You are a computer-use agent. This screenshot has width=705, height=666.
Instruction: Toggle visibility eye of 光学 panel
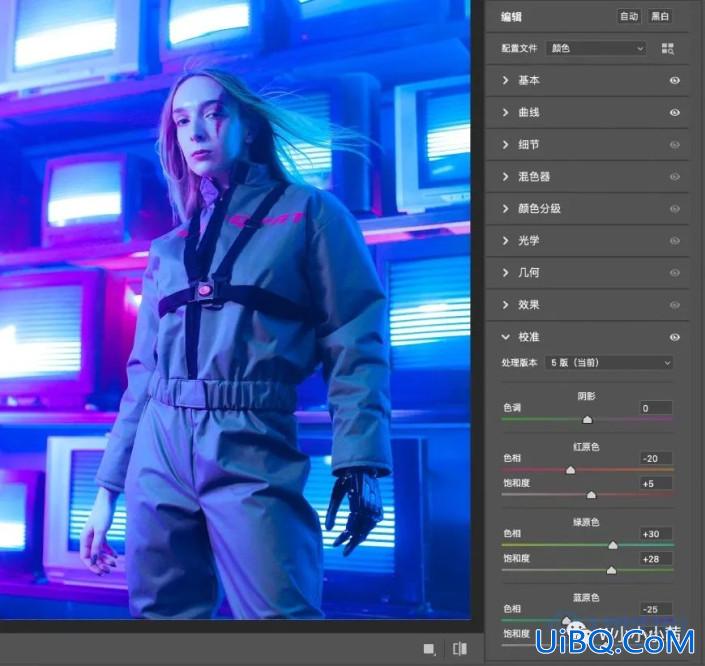pyautogui.click(x=674, y=241)
